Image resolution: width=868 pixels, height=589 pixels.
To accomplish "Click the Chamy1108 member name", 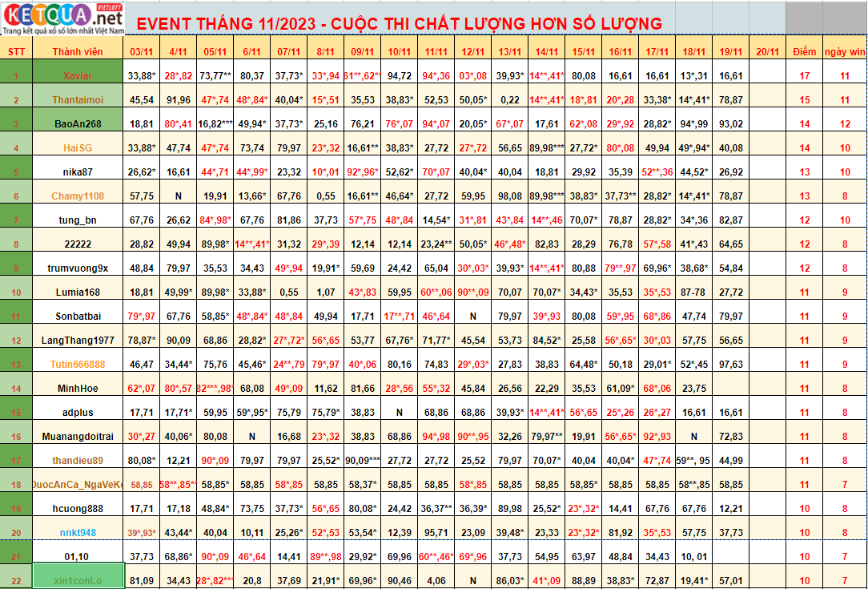I will point(78,196).
